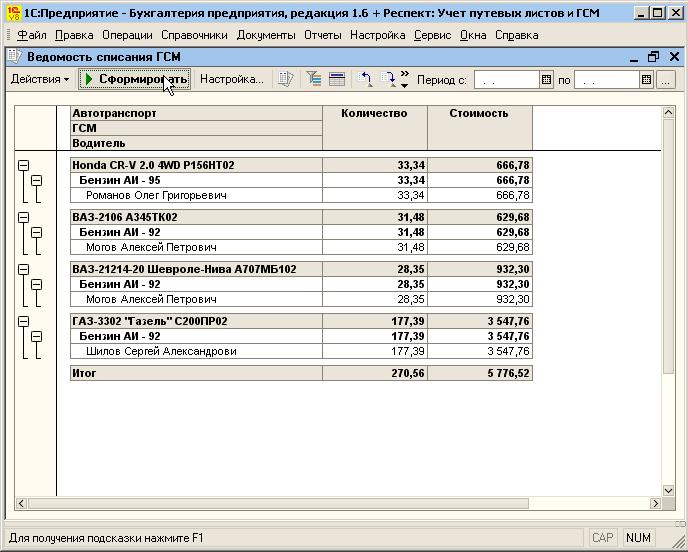Click the Сформировать button
The image size is (688, 552).
tap(134, 79)
